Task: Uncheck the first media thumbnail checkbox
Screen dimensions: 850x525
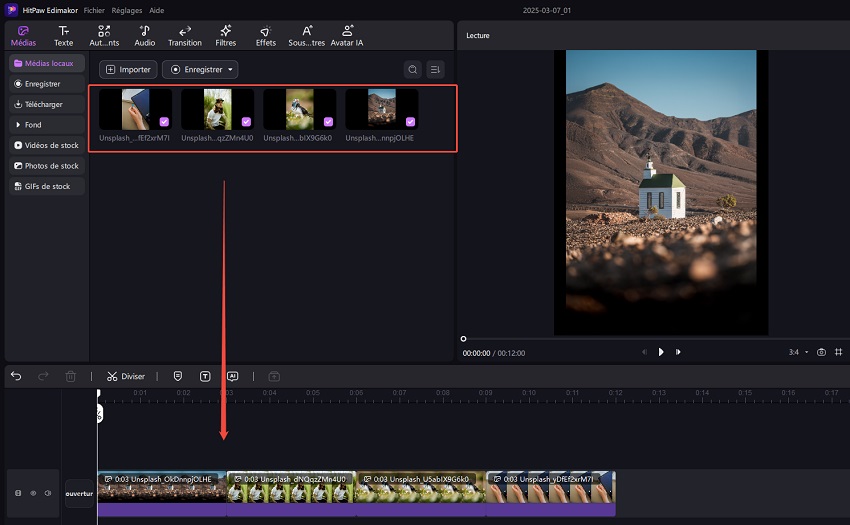Action: pos(164,122)
